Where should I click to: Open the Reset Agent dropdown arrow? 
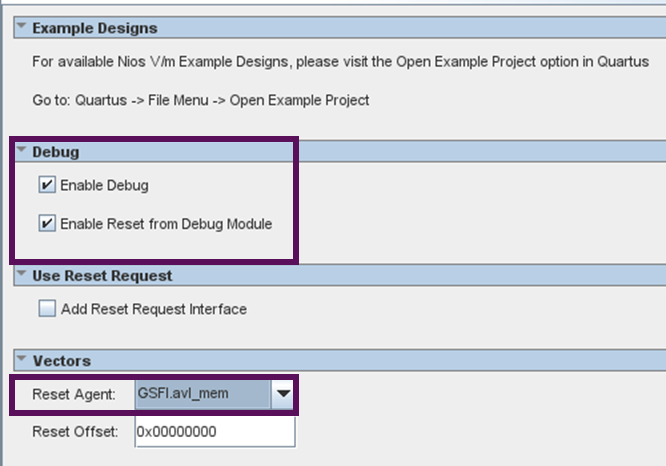point(283,394)
